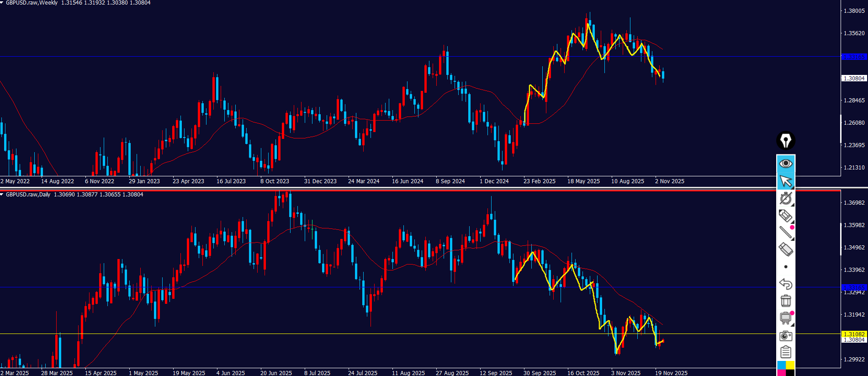Collapse the GBPUSD.raw,Weekly chart header arrow
The height and width of the screenshot is (376, 868).
tap(2, 3)
